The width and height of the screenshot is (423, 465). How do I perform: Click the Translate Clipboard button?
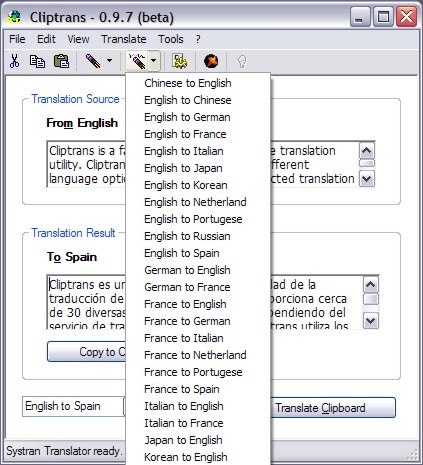[x=333, y=408]
